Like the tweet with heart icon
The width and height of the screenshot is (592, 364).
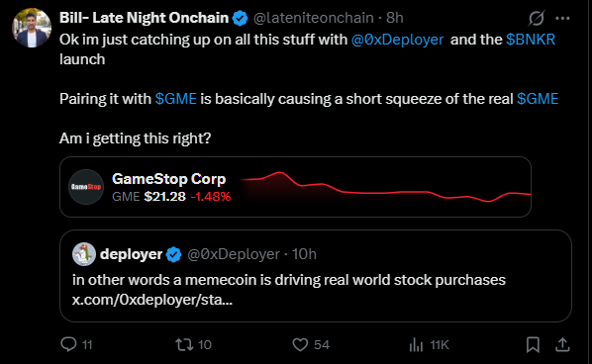tap(301, 344)
